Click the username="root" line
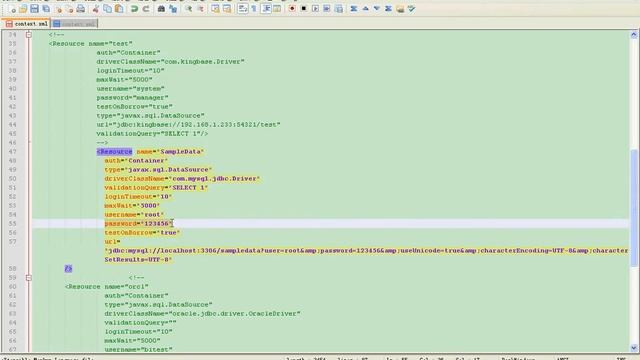640x360 pixels. tap(134, 214)
